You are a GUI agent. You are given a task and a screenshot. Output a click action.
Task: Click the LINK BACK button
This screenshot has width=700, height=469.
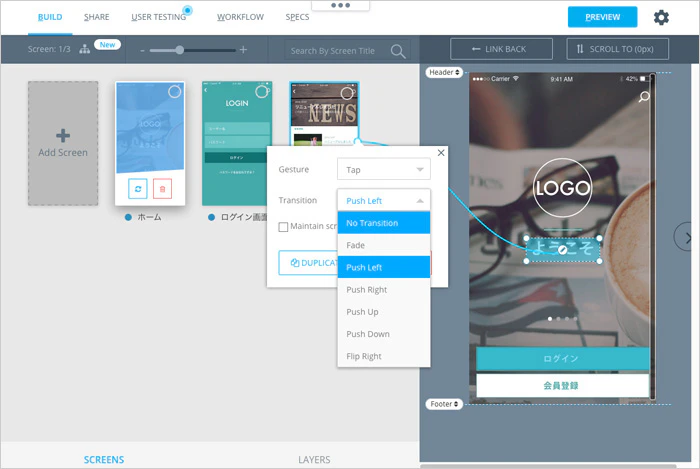[x=501, y=49]
